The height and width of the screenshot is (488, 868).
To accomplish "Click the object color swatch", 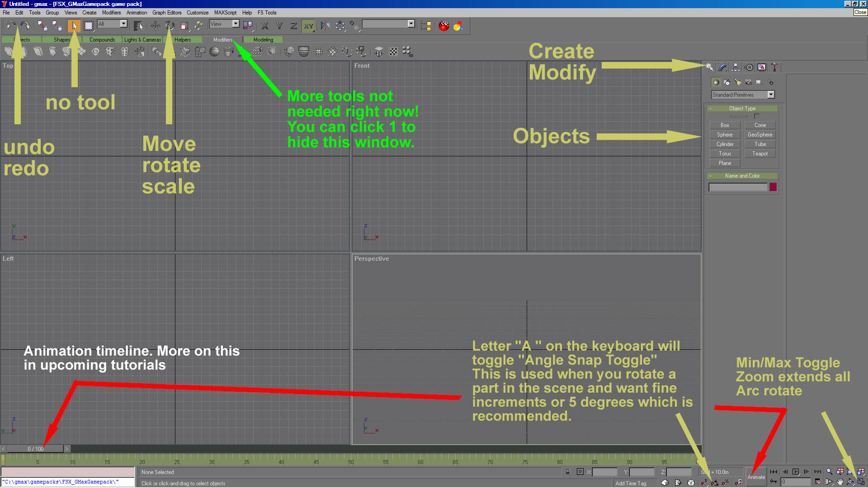I will (773, 187).
